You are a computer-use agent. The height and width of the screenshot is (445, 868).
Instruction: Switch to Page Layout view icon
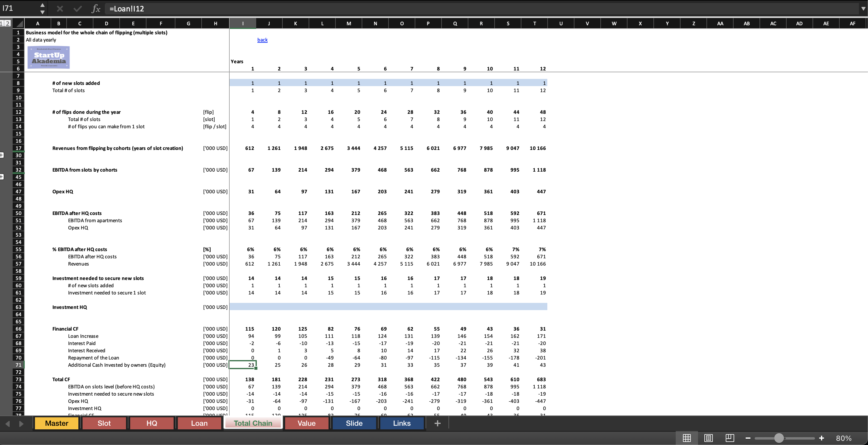tap(708, 438)
